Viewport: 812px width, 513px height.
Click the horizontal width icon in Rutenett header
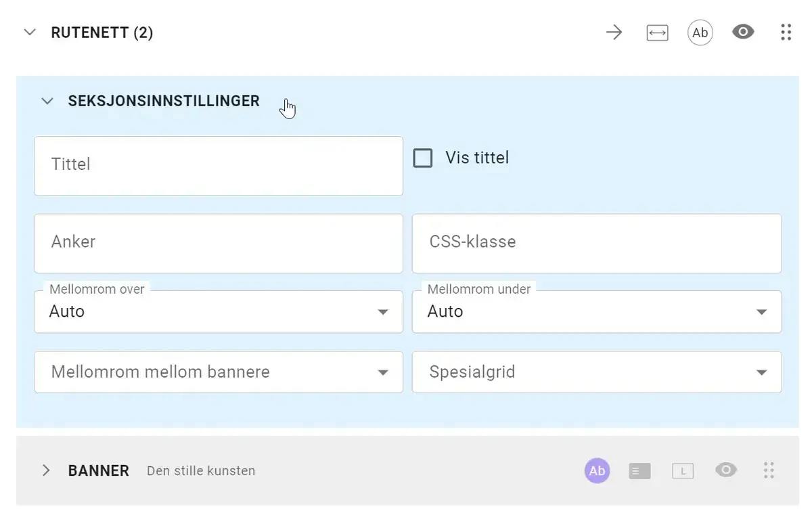click(657, 32)
